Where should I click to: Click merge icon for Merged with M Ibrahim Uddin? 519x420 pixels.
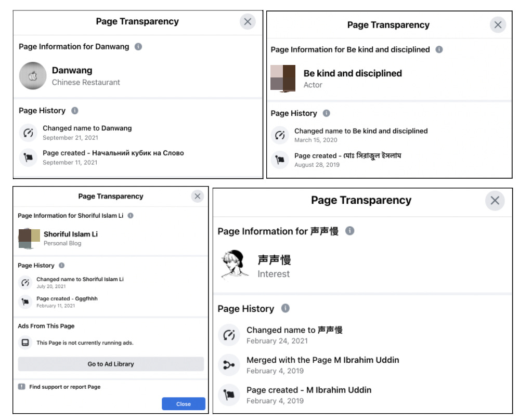[229, 365]
